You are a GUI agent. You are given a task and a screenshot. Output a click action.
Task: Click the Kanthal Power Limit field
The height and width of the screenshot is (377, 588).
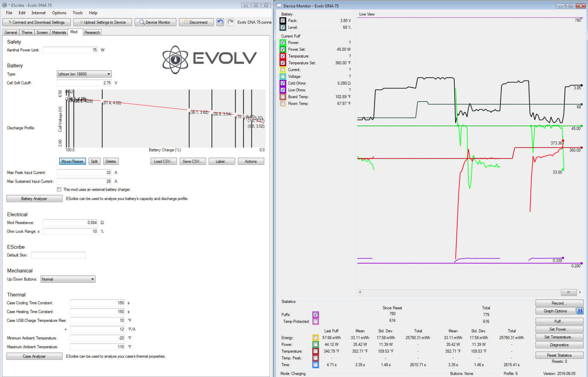[x=70, y=50]
